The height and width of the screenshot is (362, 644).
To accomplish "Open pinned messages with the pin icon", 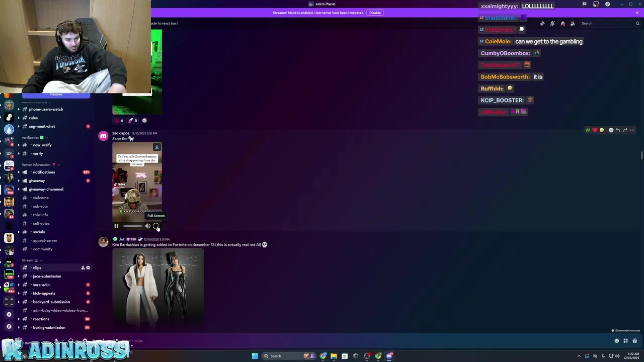I will 562,23.
